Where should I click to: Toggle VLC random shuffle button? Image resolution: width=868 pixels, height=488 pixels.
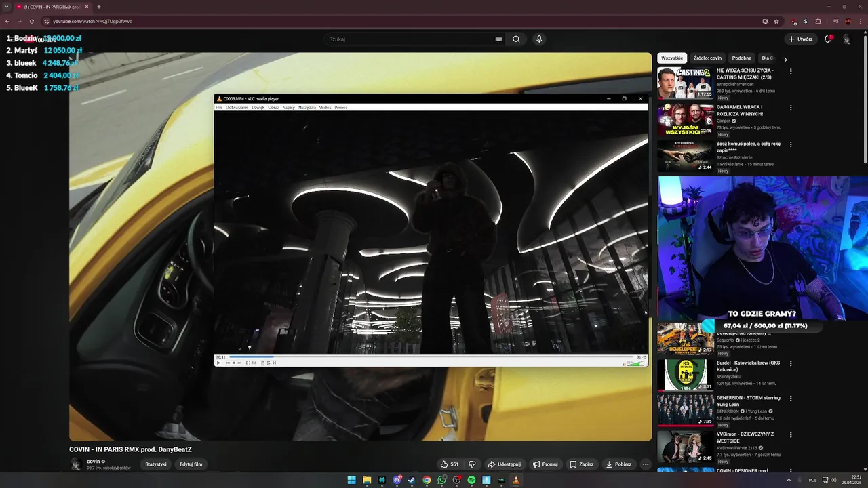pos(274,363)
